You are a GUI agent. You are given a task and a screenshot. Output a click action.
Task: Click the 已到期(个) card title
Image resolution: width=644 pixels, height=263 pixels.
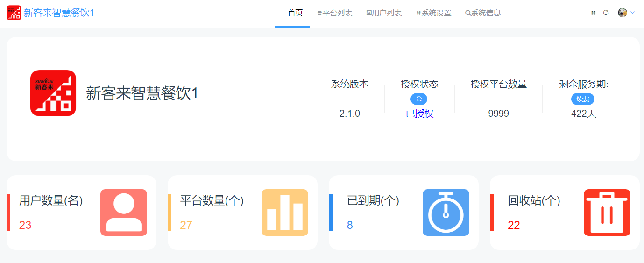[x=373, y=200]
